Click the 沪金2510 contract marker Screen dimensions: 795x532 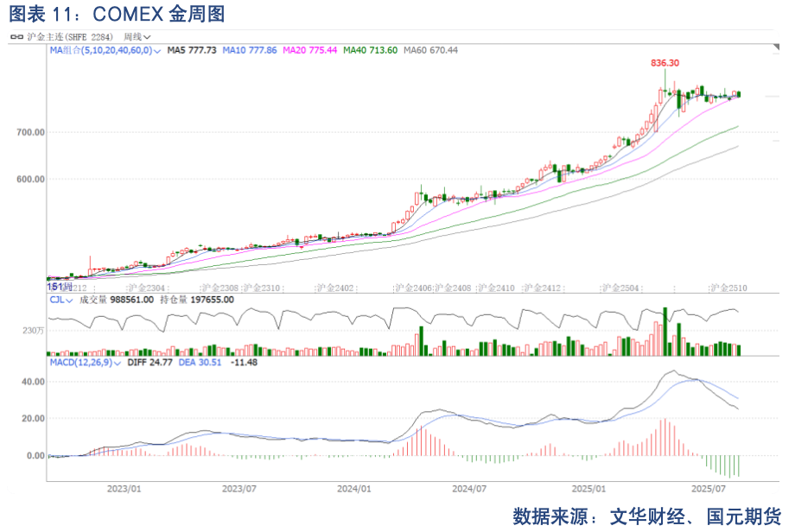click(728, 287)
